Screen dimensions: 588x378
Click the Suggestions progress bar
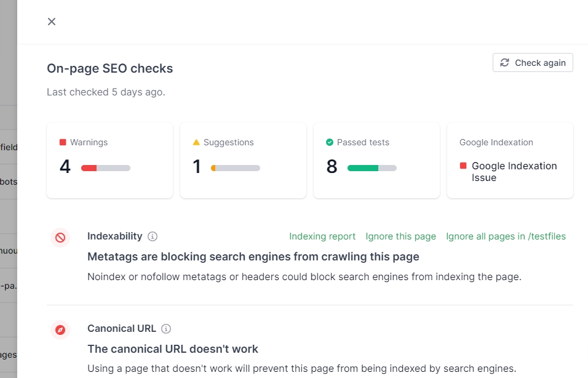pyautogui.click(x=236, y=167)
